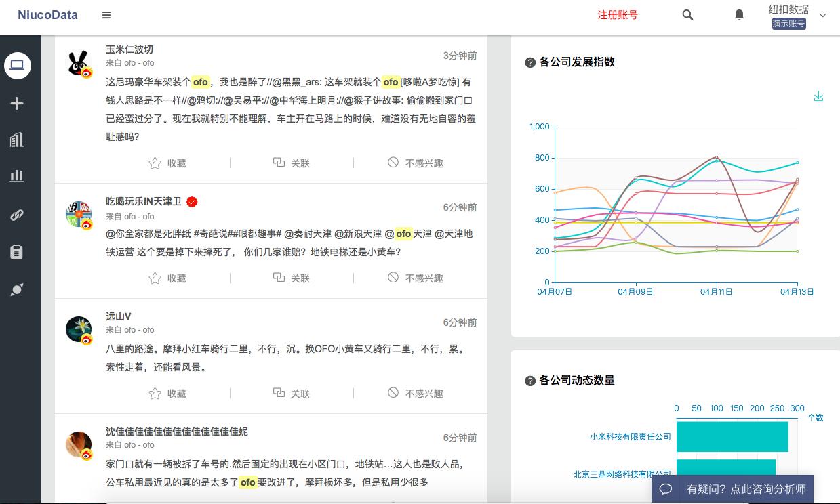
Task: Click the 04月13日 axis label
Action: point(797,292)
